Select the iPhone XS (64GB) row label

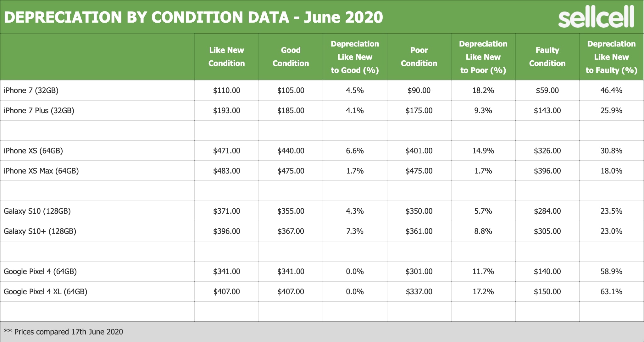tap(33, 151)
